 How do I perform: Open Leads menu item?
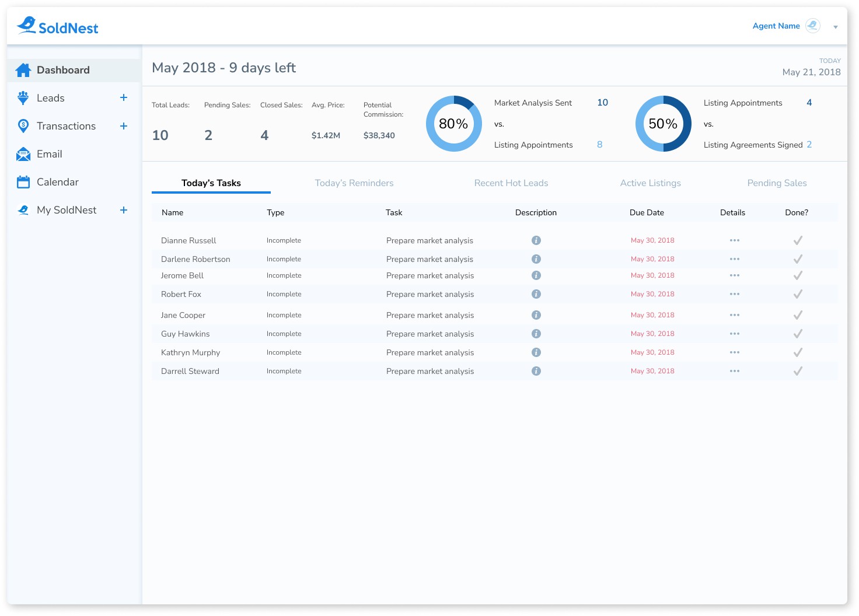51,98
